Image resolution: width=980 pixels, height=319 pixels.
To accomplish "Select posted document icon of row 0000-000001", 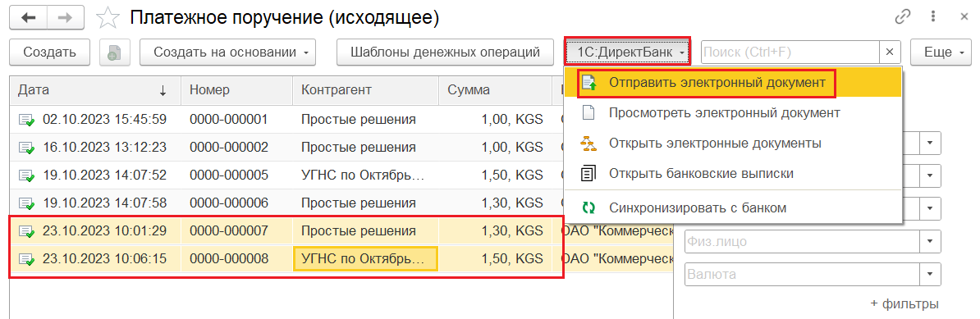I will (26, 119).
